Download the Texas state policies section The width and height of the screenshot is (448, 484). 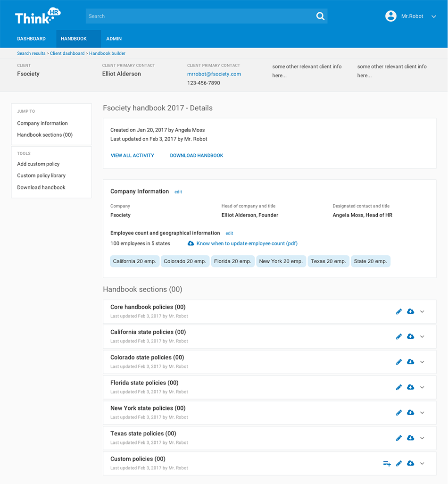(410, 438)
